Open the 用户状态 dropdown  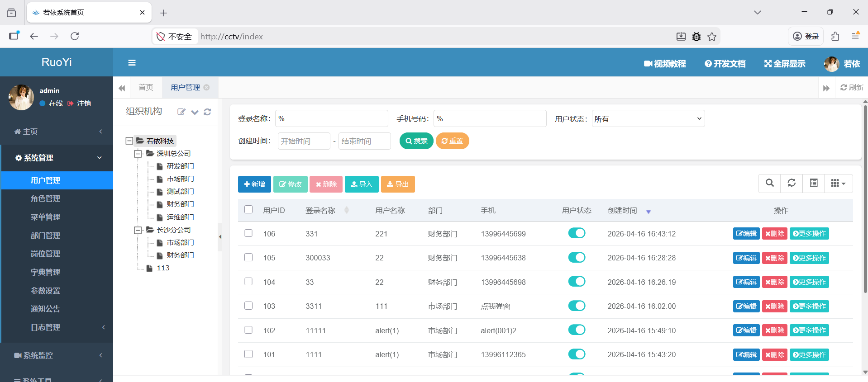click(648, 118)
